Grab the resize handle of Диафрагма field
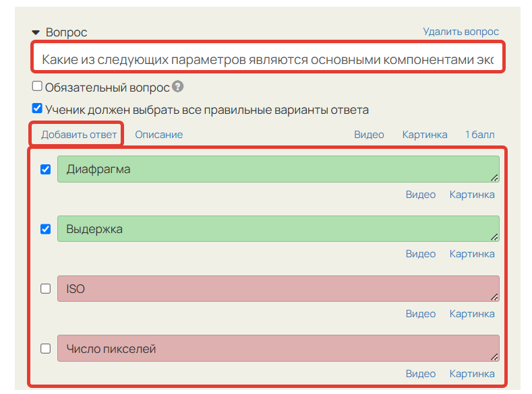Image resolution: width=532 pixels, height=394 pixels. click(x=495, y=178)
